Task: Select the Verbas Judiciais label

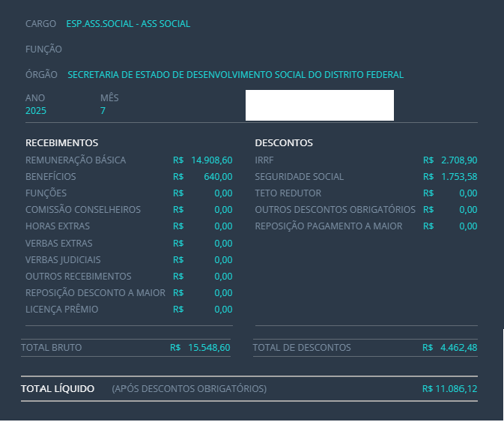Action: (64, 259)
